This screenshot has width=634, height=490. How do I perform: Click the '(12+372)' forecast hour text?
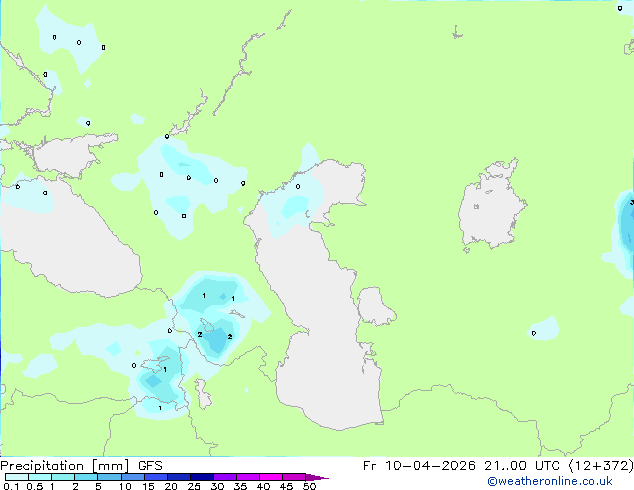pos(601,466)
